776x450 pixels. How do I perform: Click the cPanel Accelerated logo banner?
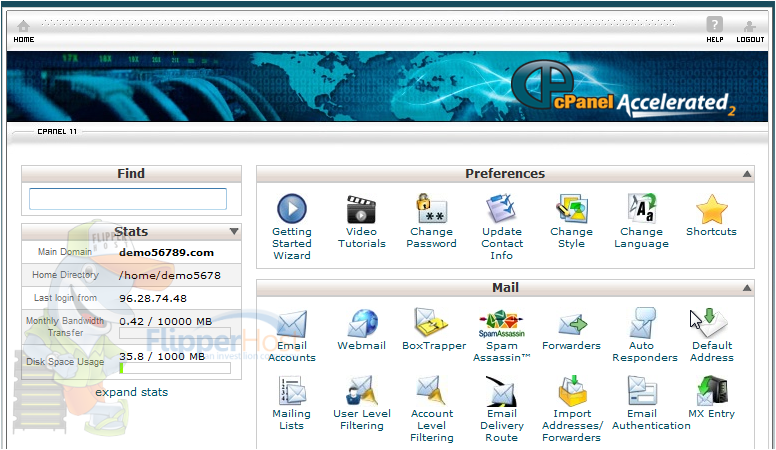coord(624,89)
